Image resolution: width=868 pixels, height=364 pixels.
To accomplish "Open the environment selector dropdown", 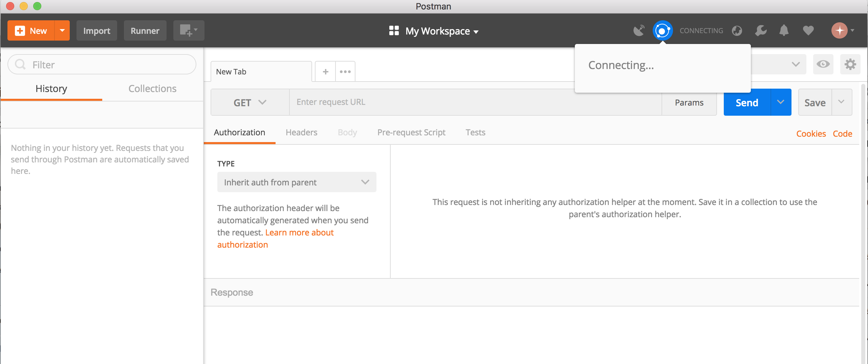I will point(778,64).
